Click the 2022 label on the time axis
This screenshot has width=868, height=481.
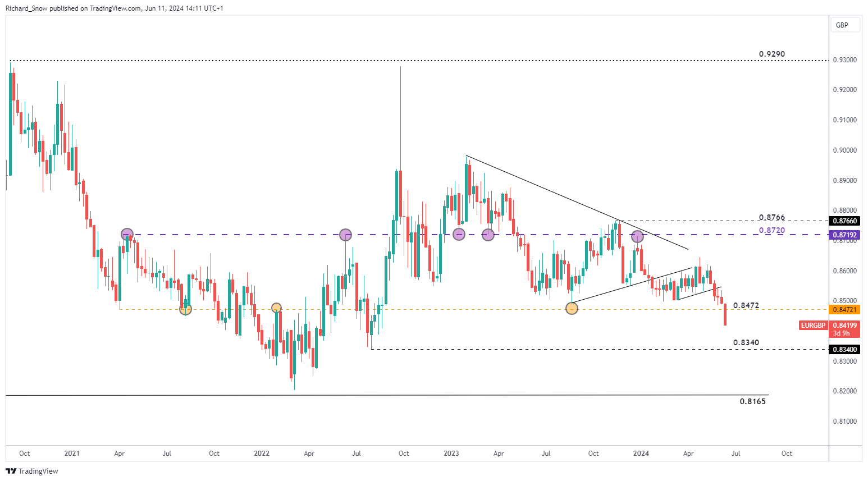click(x=262, y=453)
